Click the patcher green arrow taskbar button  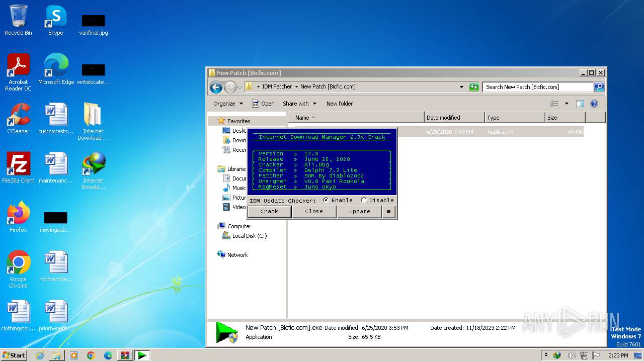click(x=142, y=355)
